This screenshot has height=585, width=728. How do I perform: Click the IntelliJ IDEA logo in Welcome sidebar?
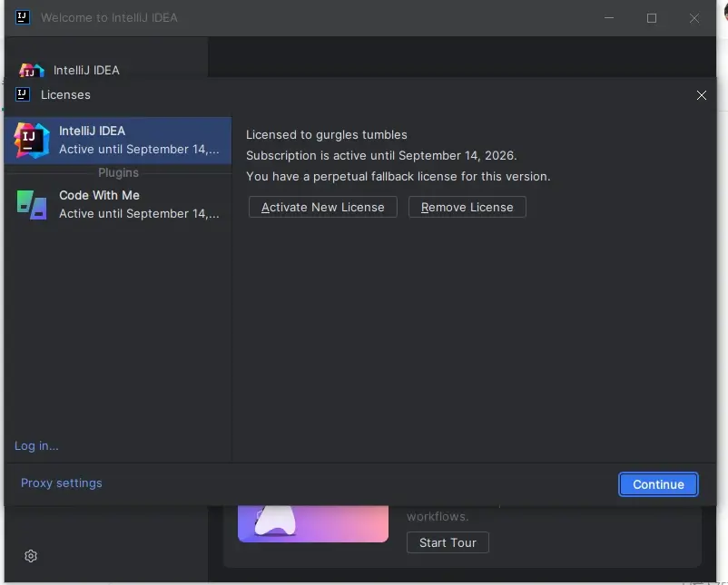[x=32, y=71]
